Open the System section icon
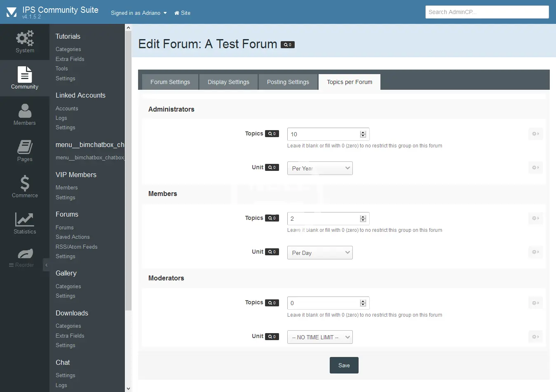This screenshot has height=392, width=556. (x=25, y=38)
